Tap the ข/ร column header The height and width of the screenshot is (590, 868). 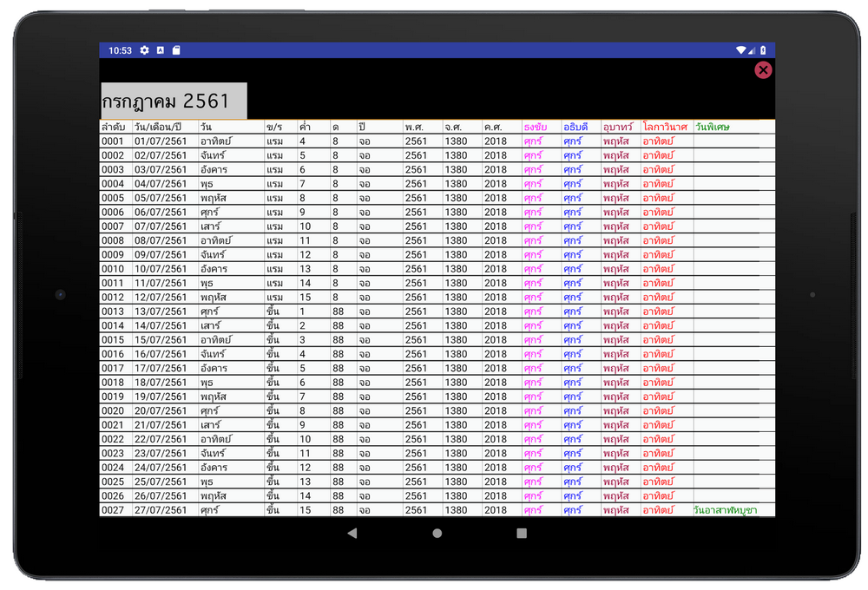click(274, 128)
